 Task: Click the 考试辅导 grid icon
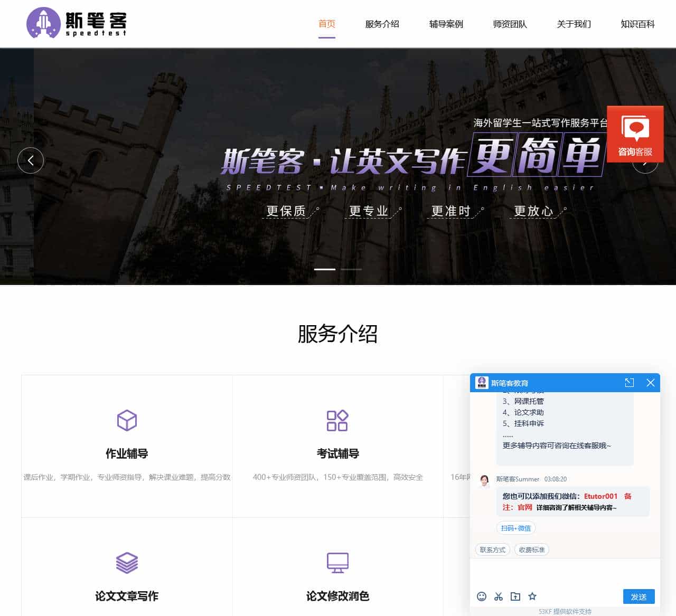click(337, 421)
